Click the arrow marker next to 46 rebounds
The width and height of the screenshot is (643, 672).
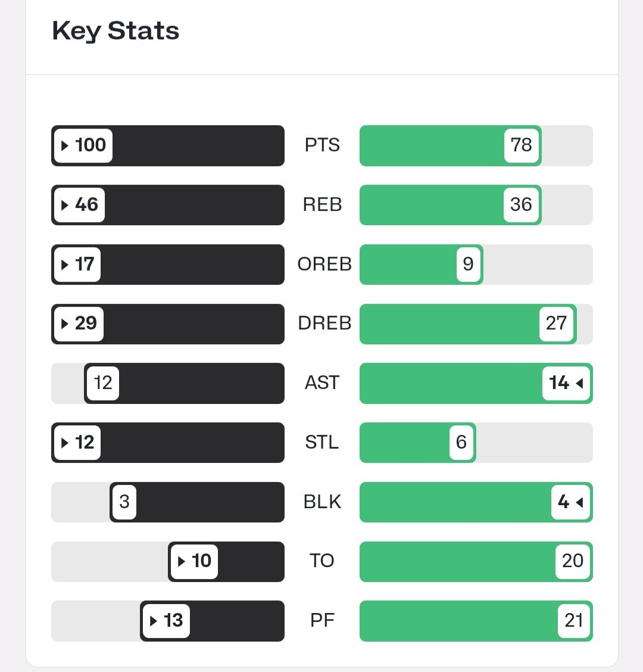click(65, 205)
